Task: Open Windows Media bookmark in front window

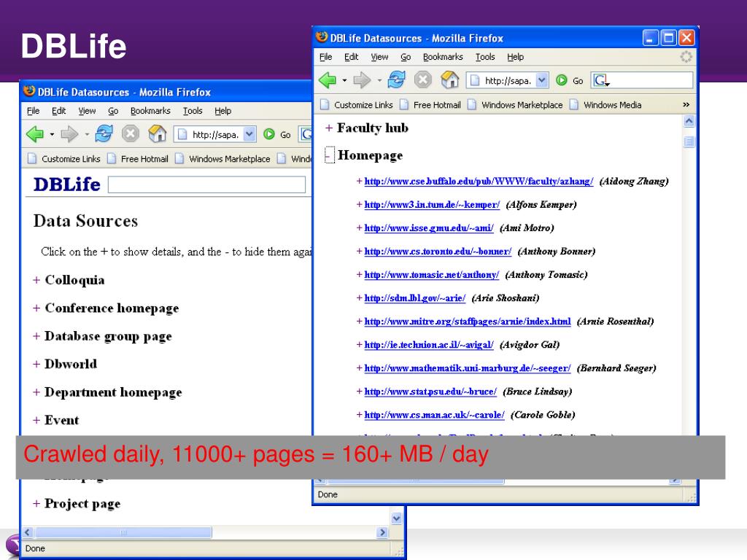Action: point(605,105)
